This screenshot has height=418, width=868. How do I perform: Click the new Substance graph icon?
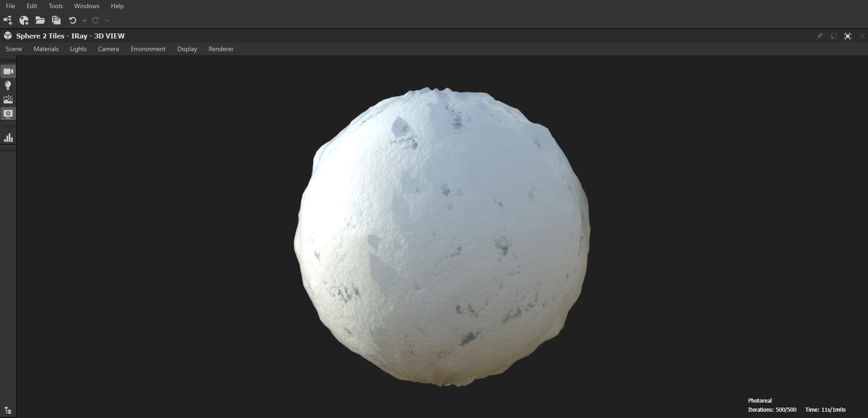8,20
